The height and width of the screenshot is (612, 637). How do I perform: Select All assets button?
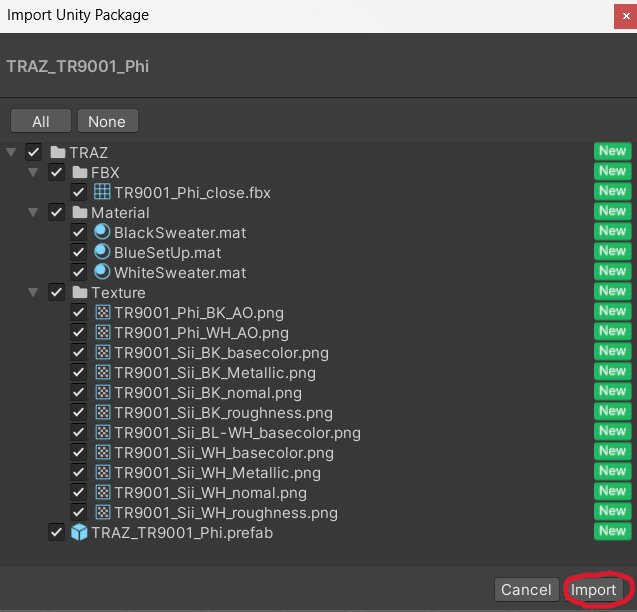tap(41, 121)
